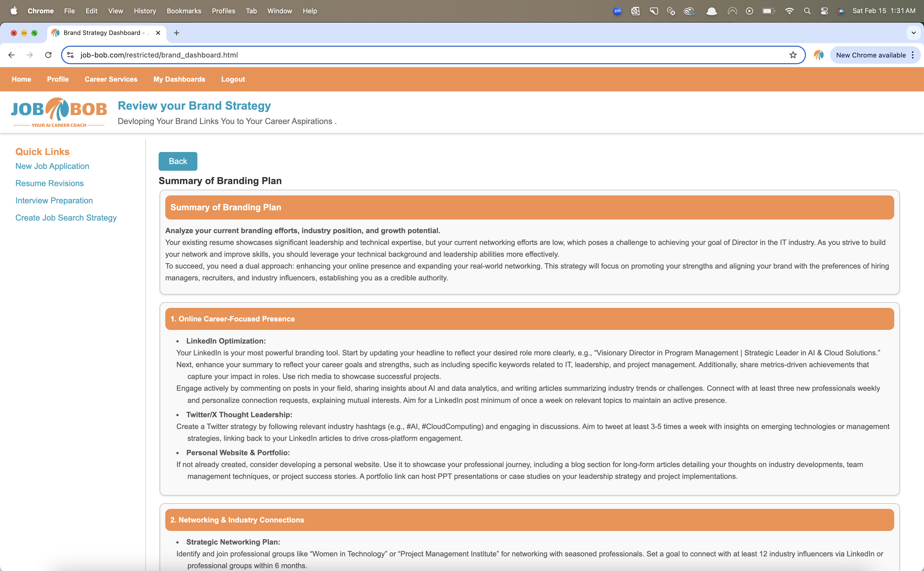Open Chrome three-dot menu
This screenshot has height=571, width=924.
[913, 55]
